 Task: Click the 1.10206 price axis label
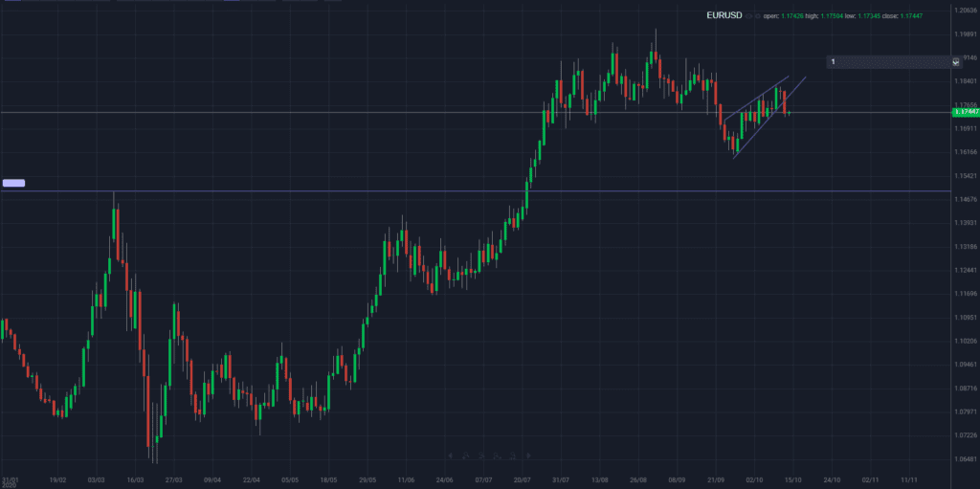pos(966,341)
